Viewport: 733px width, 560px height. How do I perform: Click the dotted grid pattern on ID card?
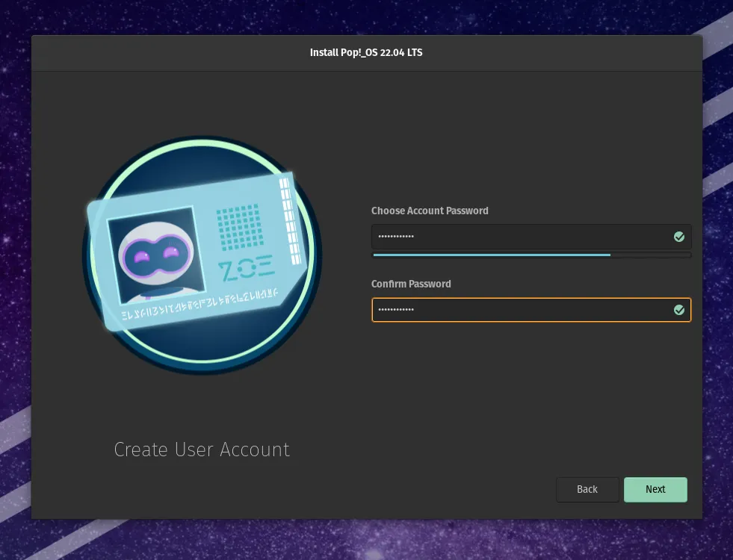click(239, 226)
